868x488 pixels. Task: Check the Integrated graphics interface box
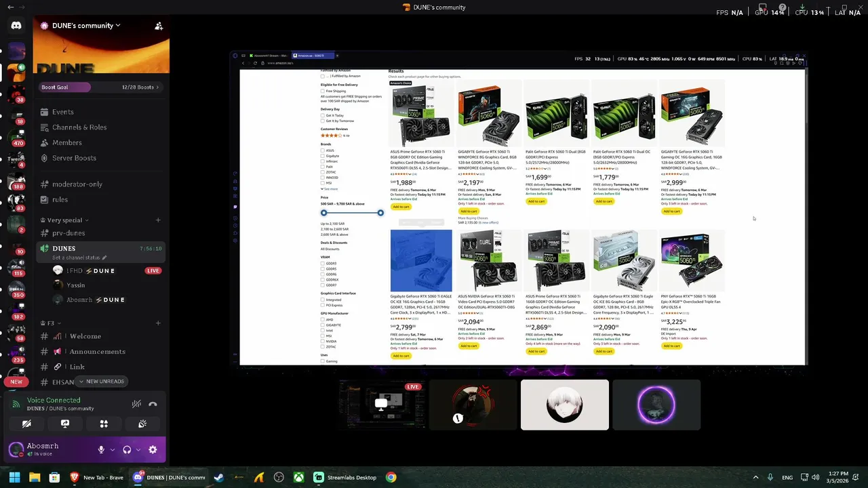click(x=323, y=300)
